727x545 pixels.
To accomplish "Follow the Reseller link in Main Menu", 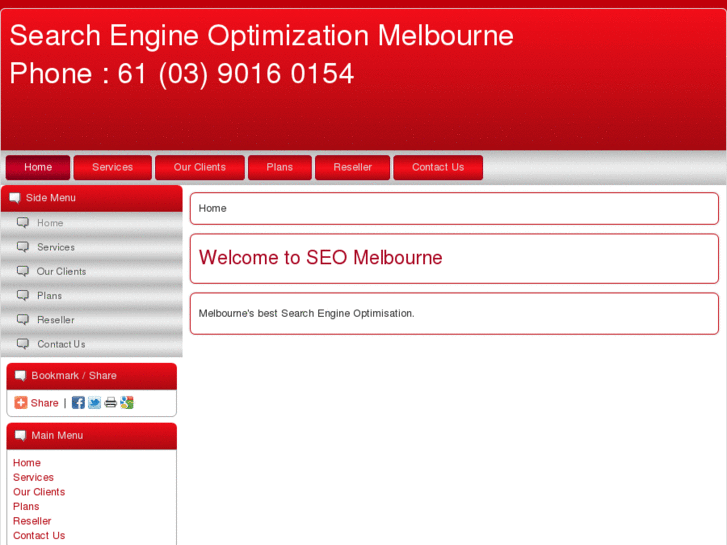I will [x=32, y=521].
